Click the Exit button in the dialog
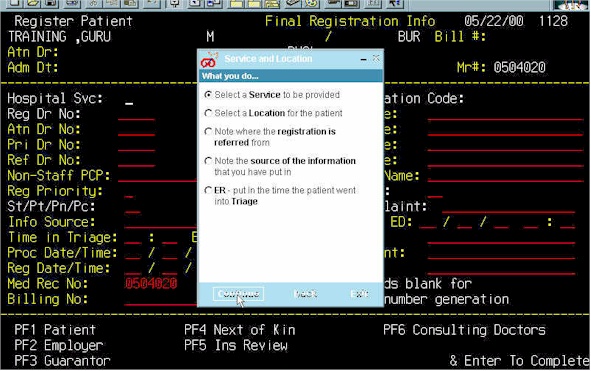Image resolution: width=591 pixels, height=371 pixels. click(359, 294)
